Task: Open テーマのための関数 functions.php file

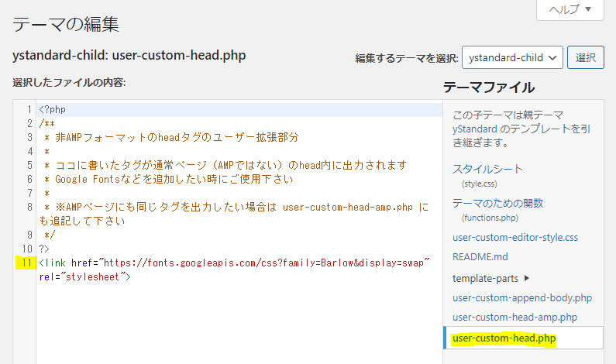Action: (497, 204)
